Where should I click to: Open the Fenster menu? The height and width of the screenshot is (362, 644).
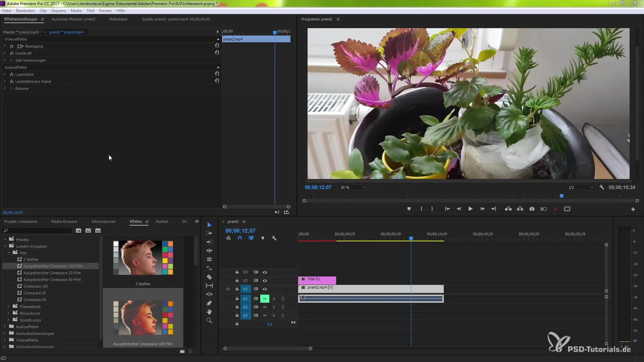(105, 11)
